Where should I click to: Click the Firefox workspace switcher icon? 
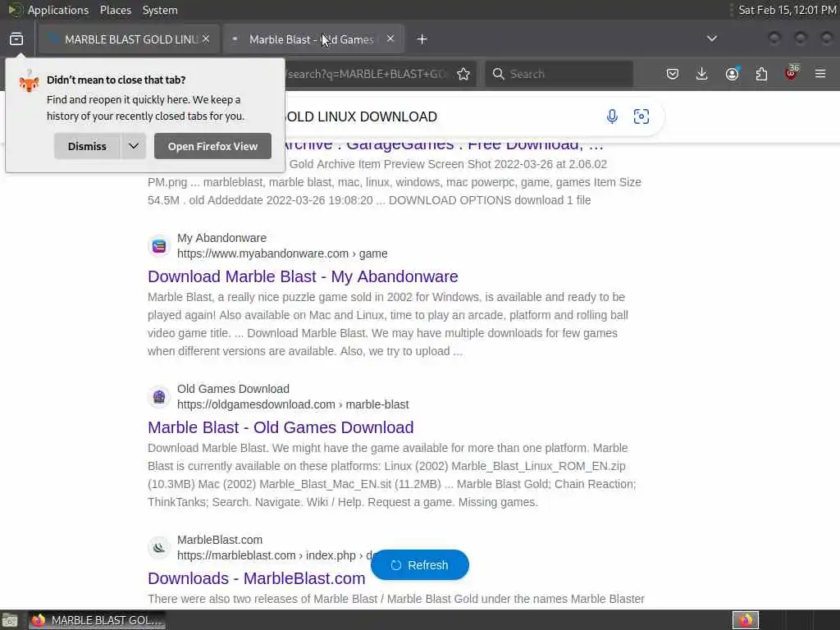[746, 620]
